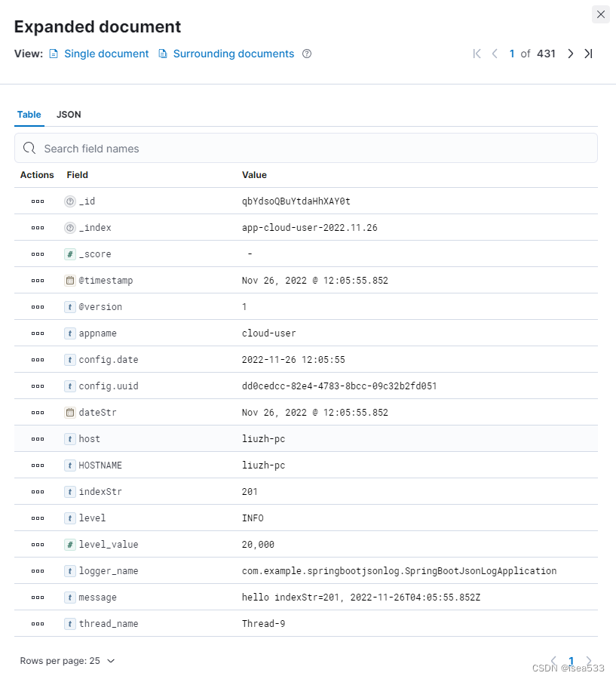Screen dimensions: 616x679
Task: Open actions menu for _id row
Action: [x=38, y=201]
